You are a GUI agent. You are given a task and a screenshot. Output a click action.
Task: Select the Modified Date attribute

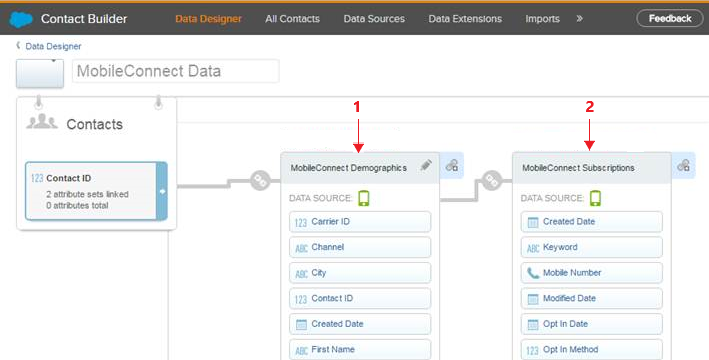[591, 298]
